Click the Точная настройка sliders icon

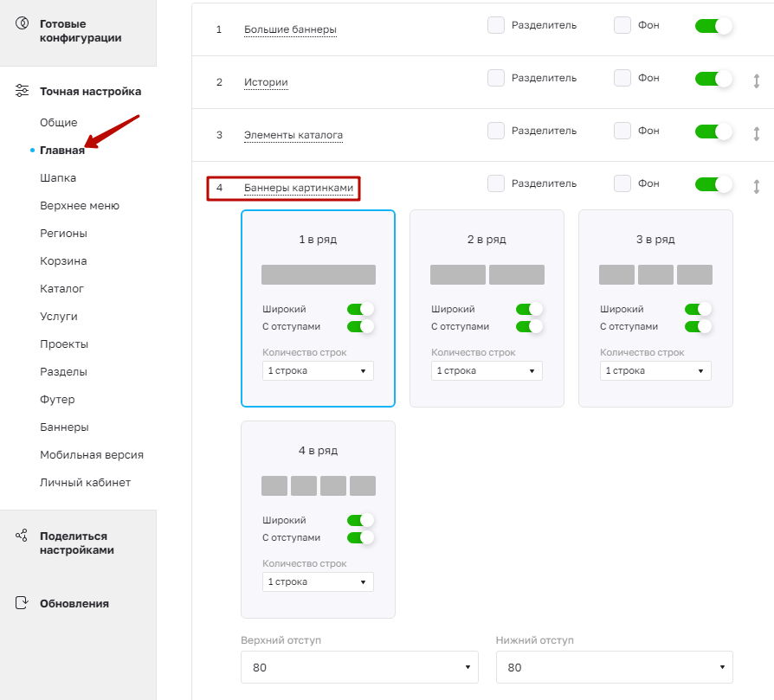point(23,91)
